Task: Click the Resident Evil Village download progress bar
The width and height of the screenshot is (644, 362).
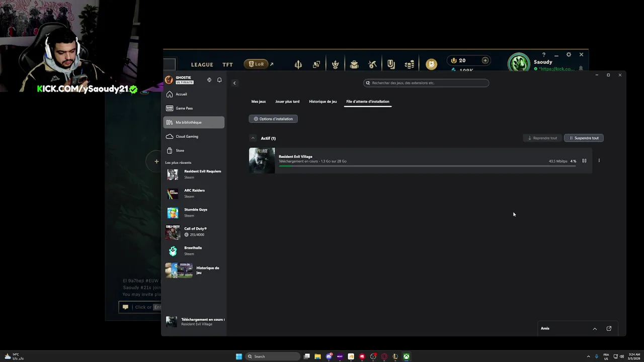Action: click(428, 166)
